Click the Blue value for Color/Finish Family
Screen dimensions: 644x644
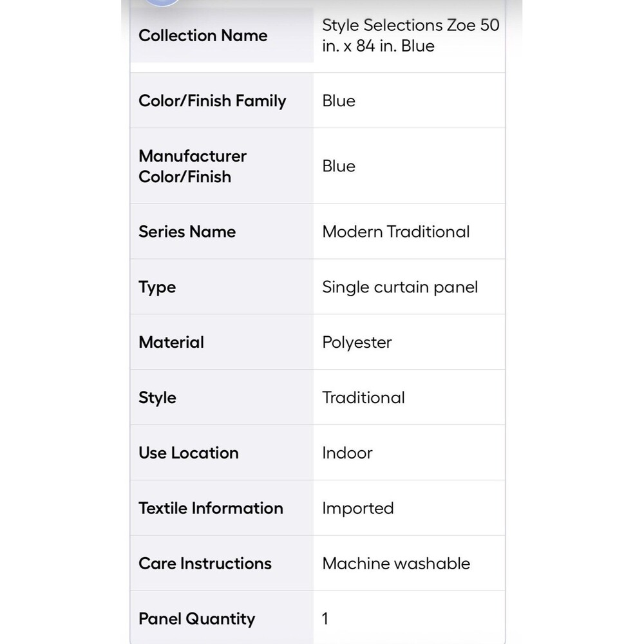(339, 100)
